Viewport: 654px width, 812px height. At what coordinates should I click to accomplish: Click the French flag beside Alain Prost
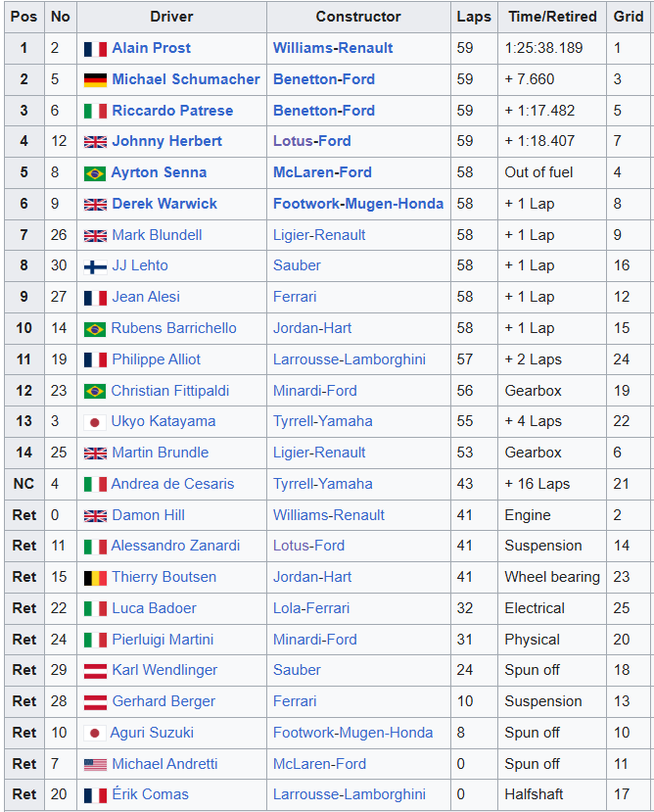[95, 49]
